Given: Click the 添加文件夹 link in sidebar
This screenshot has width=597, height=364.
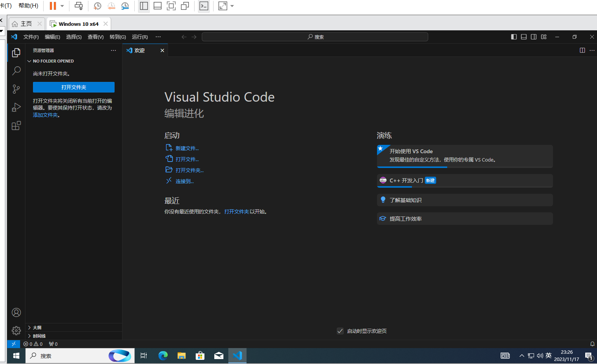Looking at the screenshot, I should coord(46,115).
